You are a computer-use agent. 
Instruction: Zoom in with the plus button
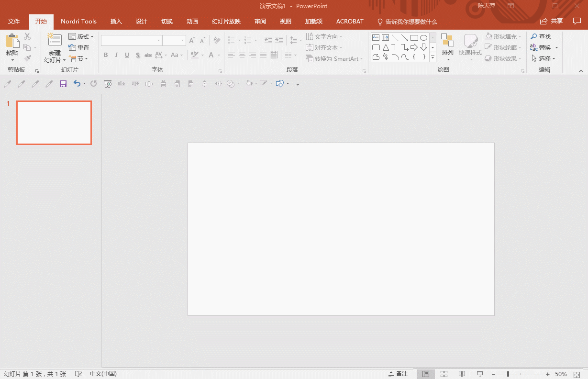pos(548,374)
